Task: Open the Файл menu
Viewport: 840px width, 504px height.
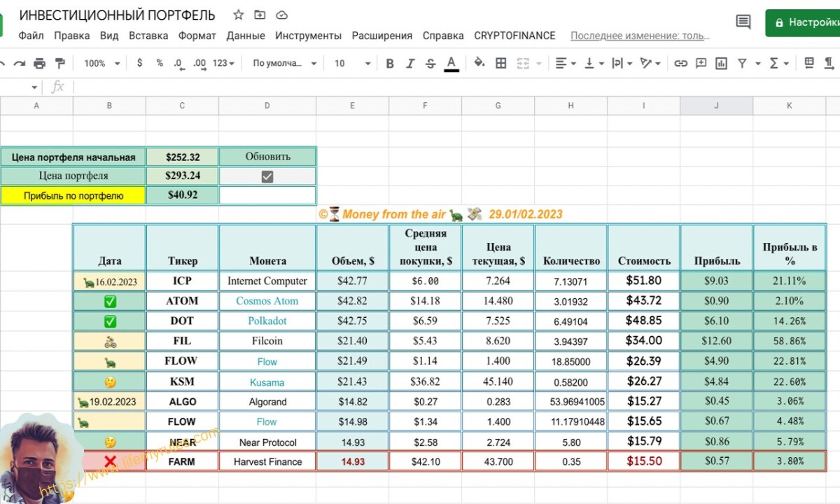Action: click(31, 36)
